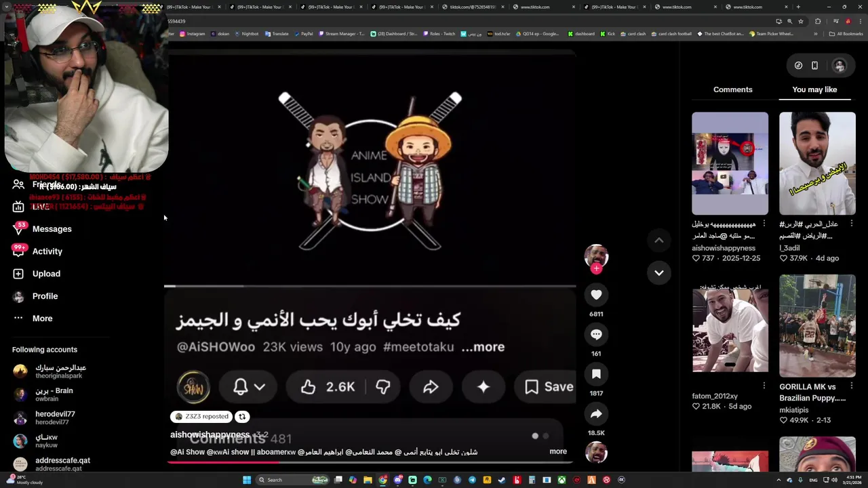Open the Xbox app from the taskbar
Screen dimensions: 868x488
(x=561, y=480)
